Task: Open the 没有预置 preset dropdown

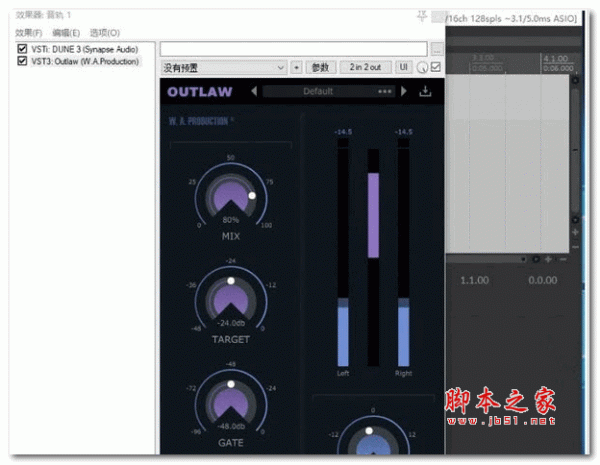Action: (x=223, y=68)
